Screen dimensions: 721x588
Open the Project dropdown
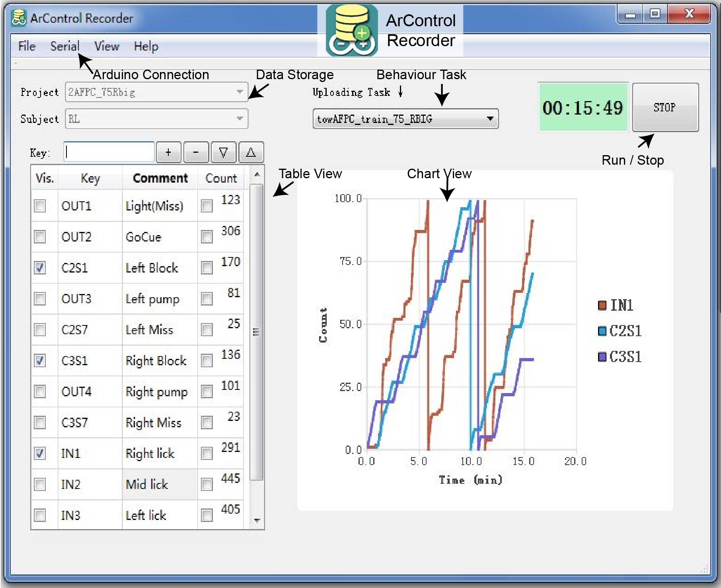click(x=156, y=92)
